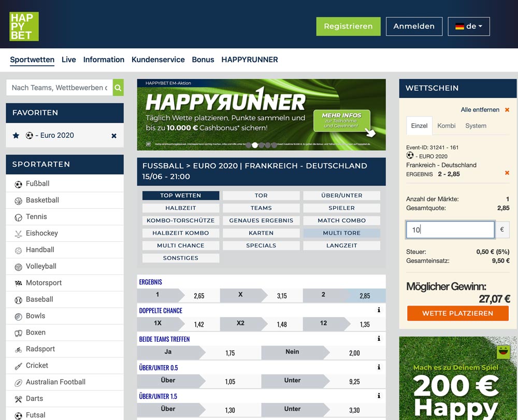Image resolution: width=518 pixels, height=420 pixels.
Task: Click the Alle entfernen link
Action: point(480,110)
